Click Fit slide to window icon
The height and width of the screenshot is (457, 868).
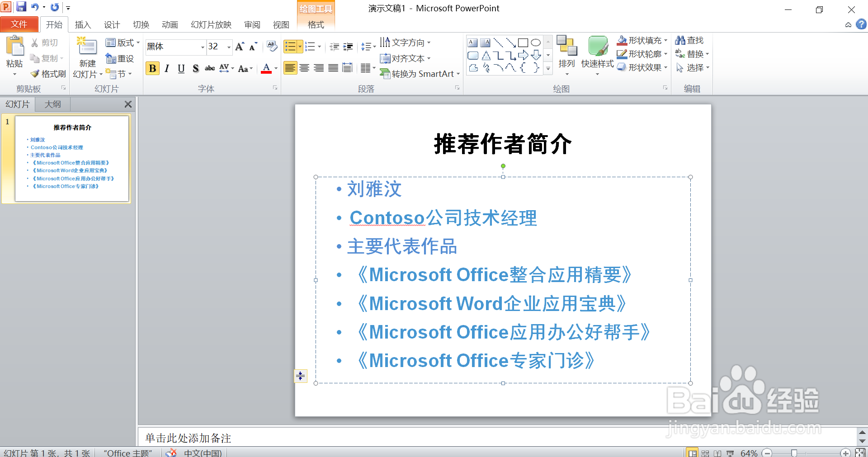pos(860,453)
